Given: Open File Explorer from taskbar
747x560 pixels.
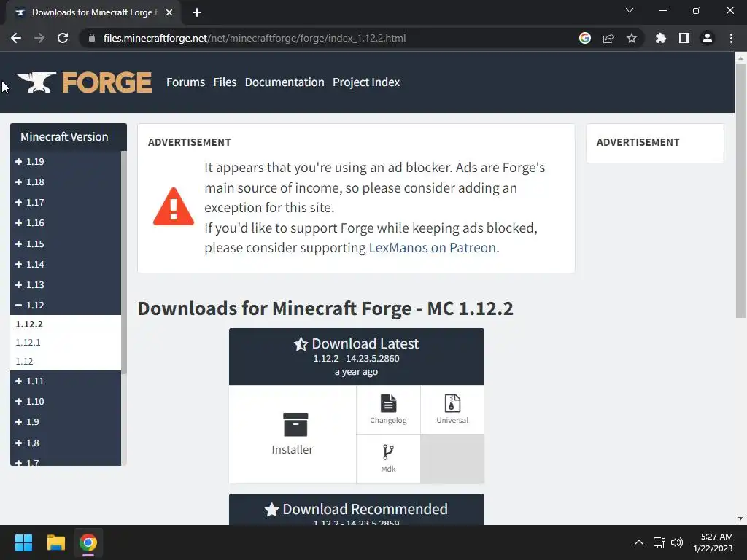Looking at the screenshot, I should click(55, 542).
